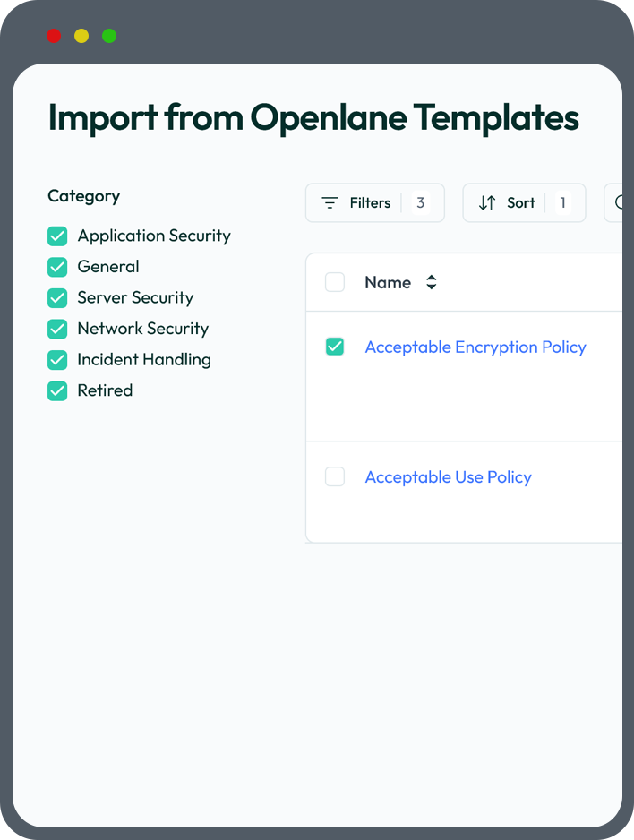Click the sort count badge 1
Image resolution: width=634 pixels, height=840 pixels.
pyautogui.click(x=562, y=203)
